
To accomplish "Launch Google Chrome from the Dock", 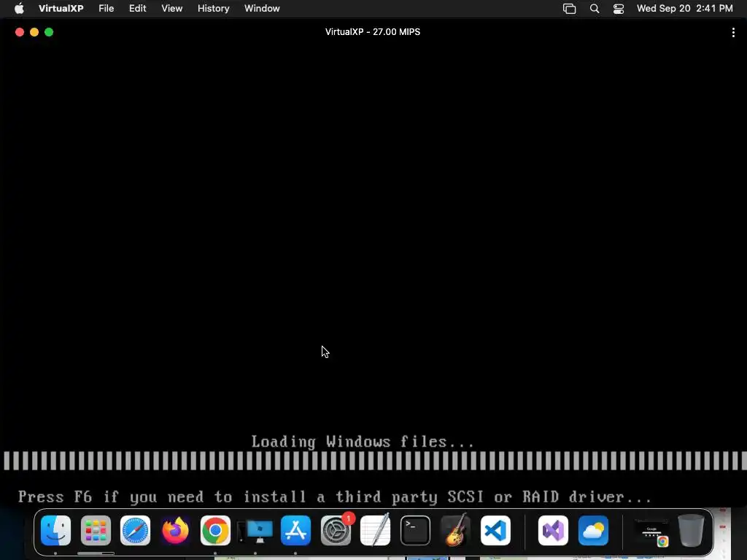I will pos(215,531).
